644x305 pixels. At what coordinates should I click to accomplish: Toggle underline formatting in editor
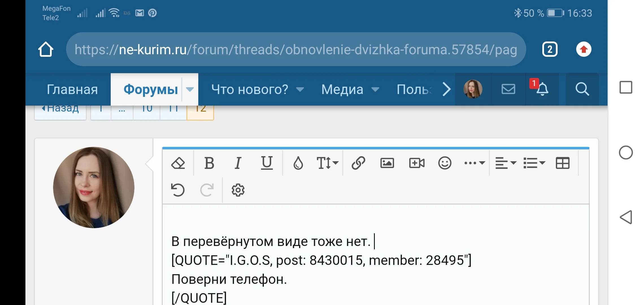tap(267, 163)
